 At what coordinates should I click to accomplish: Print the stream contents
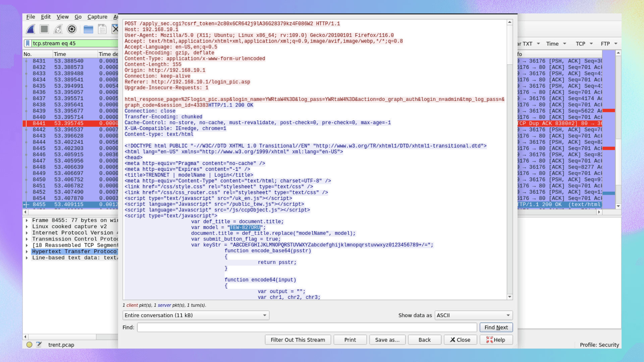[x=350, y=340]
